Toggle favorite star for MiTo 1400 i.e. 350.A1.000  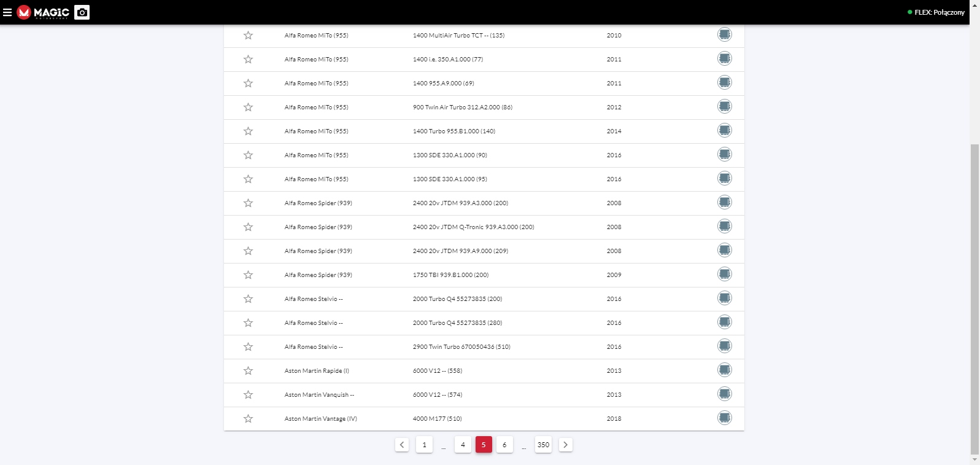248,59
